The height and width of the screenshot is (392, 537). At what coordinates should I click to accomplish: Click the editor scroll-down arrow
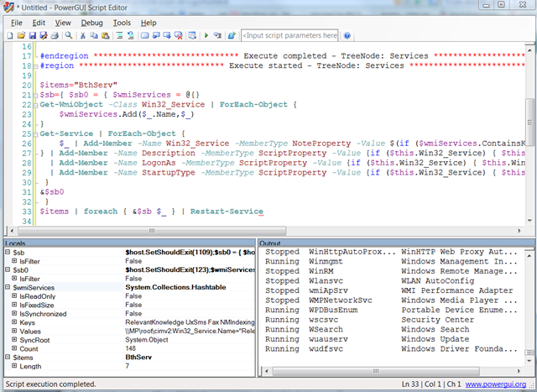tap(529, 220)
